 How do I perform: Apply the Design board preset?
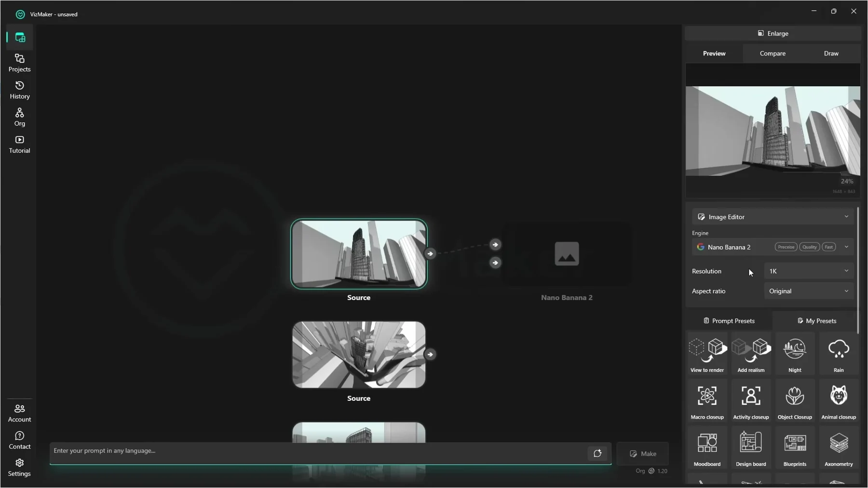coord(751,448)
